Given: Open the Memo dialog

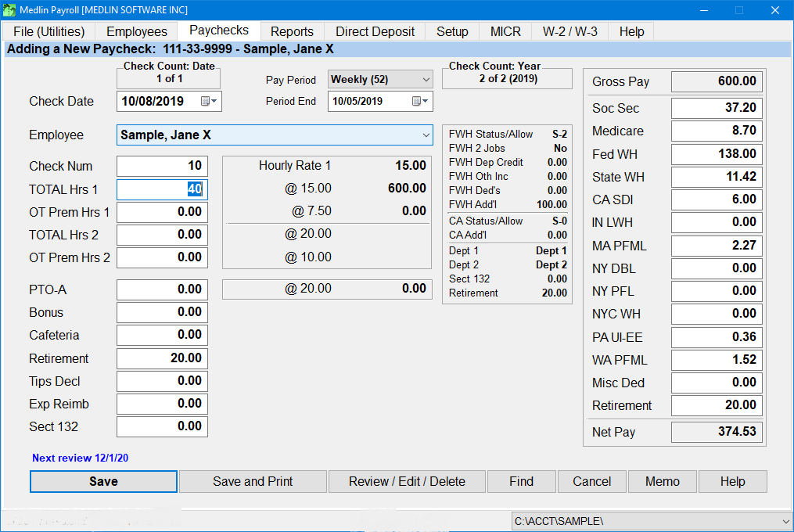Looking at the screenshot, I should pyautogui.click(x=662, y=481).
